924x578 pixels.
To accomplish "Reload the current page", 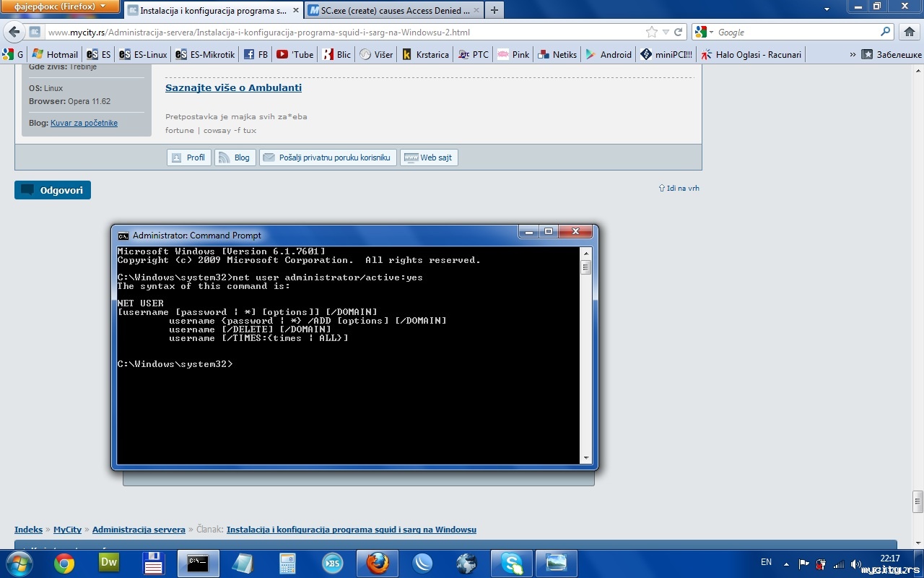I will coord(678,33).
